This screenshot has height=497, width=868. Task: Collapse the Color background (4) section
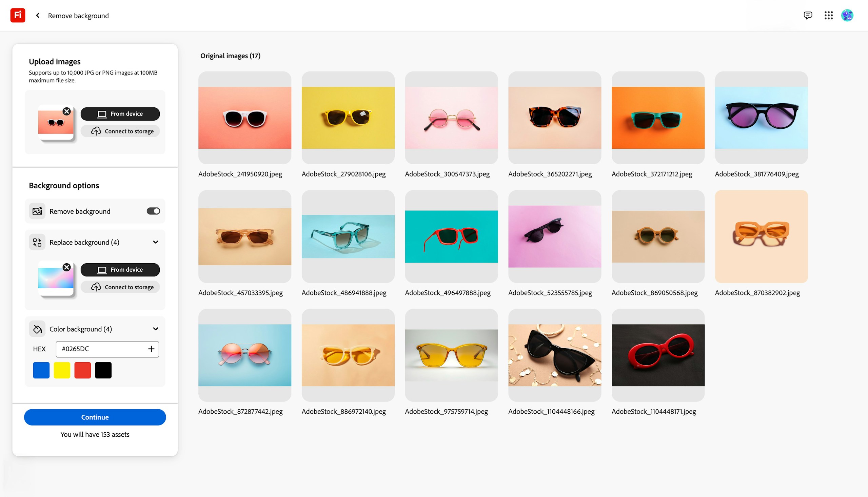pos(155,329)
